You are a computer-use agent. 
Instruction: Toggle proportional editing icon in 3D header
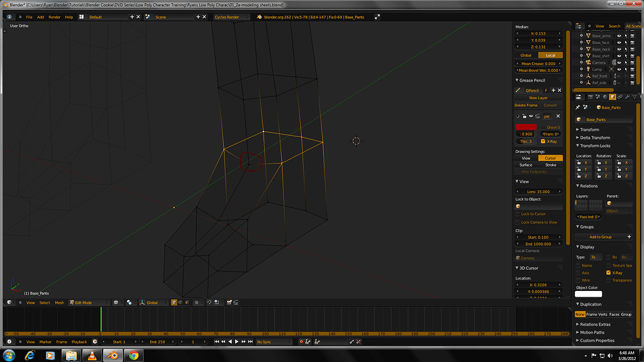click(x=197, y=302)
